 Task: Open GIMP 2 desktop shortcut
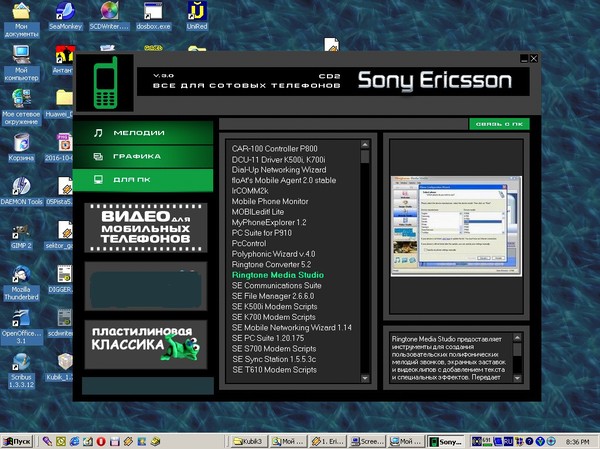21,235
